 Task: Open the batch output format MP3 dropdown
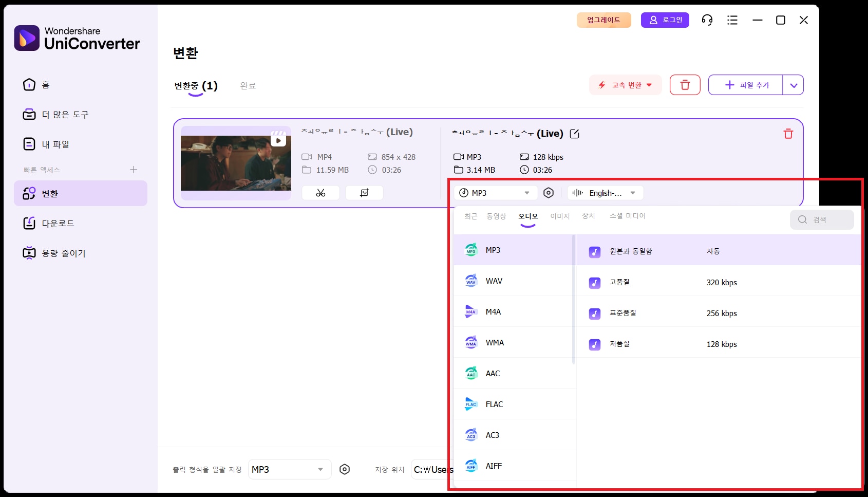coord(290,469)
